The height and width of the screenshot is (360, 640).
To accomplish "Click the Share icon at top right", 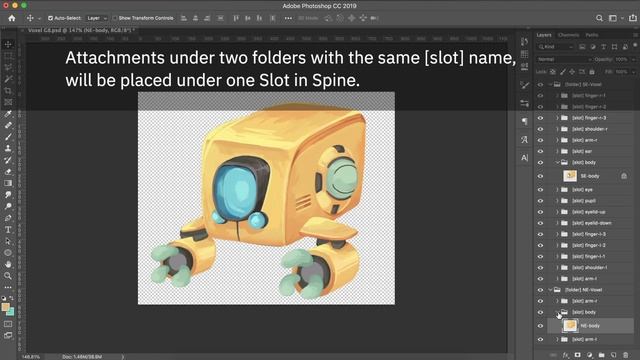I will point(633,18).
